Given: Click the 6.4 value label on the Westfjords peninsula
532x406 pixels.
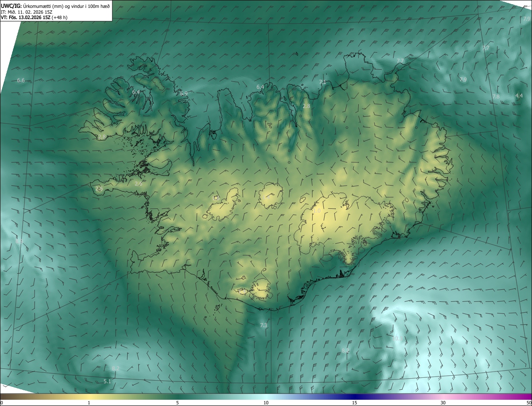Looking at the screenshot, I should tap(136, 92).
